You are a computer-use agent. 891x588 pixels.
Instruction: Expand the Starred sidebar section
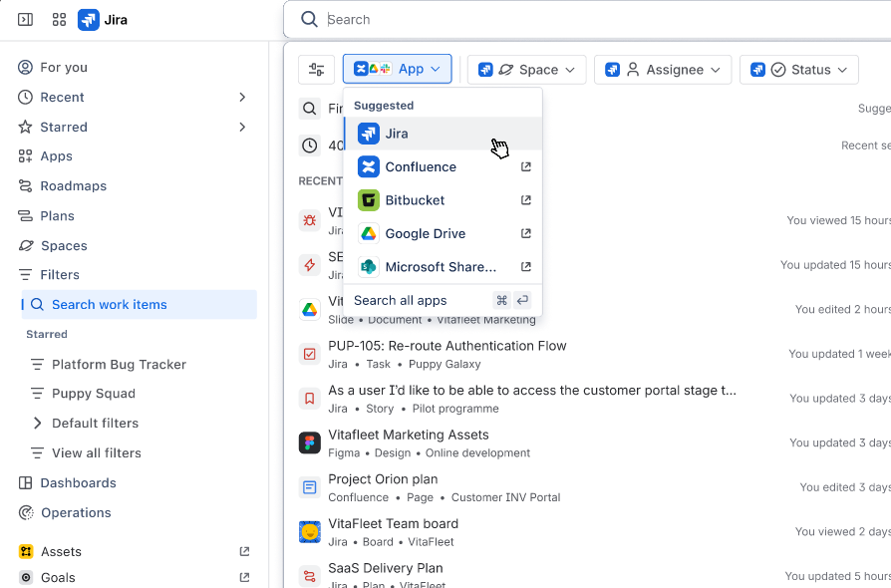coord(241,127)
